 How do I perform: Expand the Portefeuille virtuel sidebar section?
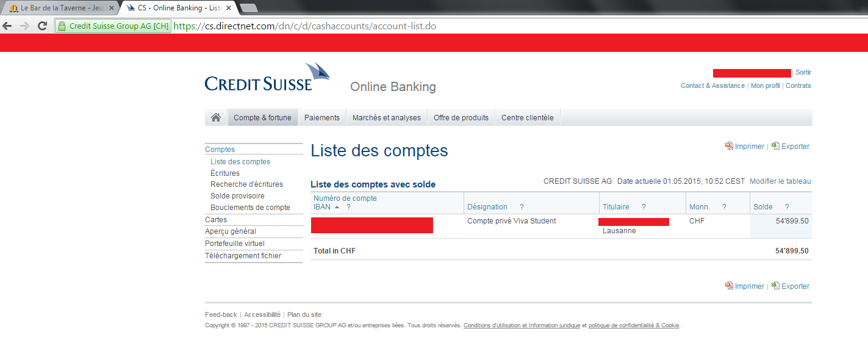pos(235,244)
